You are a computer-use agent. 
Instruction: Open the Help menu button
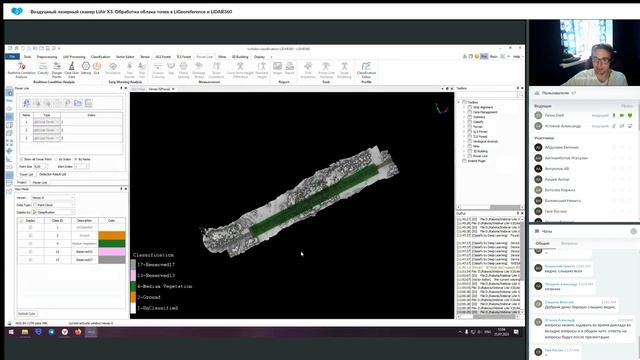(x=517, y=56)
